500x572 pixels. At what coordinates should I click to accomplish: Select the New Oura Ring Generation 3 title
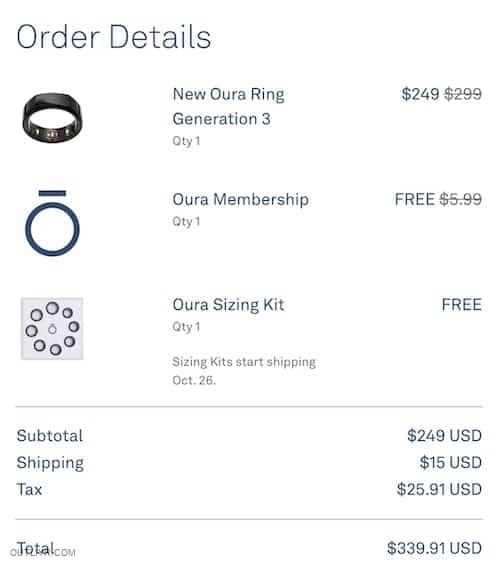point(228,106)
